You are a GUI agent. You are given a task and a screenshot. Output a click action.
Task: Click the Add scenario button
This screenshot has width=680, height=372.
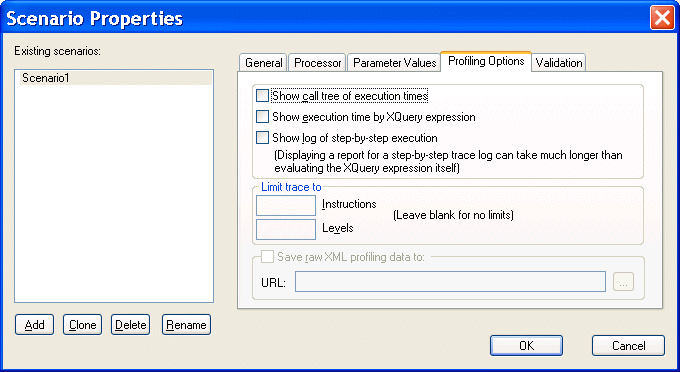pyautogui.click(x=34, y=325)
